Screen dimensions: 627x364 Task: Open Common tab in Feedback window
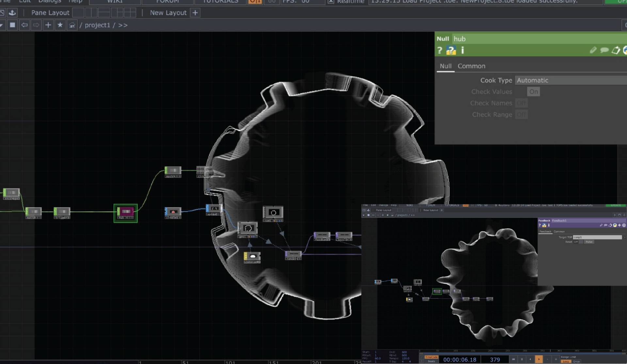(559, 231)
